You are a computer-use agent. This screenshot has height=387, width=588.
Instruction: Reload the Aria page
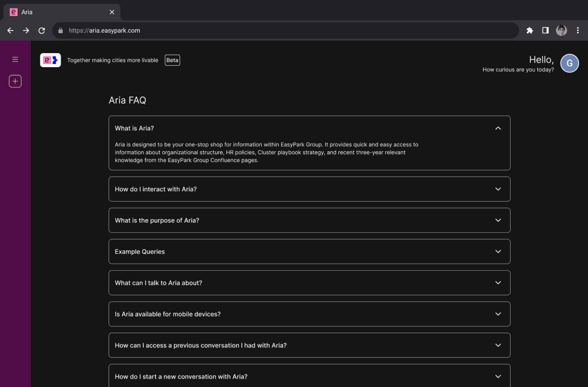42,30
